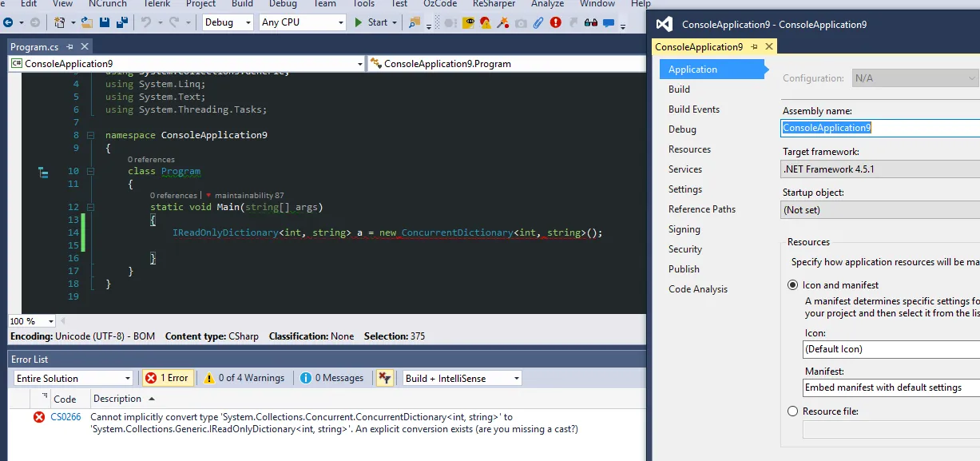Screen dimensions: 980x461
Task: Click the camera snapshot toolbar icon
Action: click(x=521, y=23)
